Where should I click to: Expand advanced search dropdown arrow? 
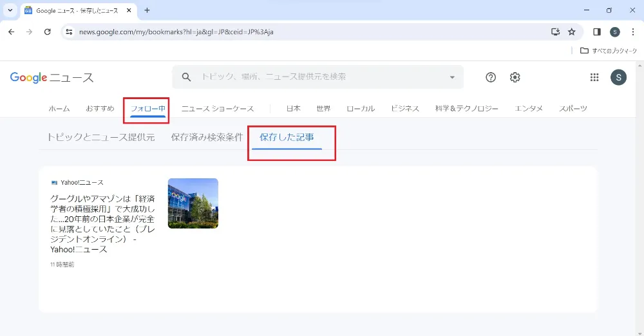pos(452,77)
